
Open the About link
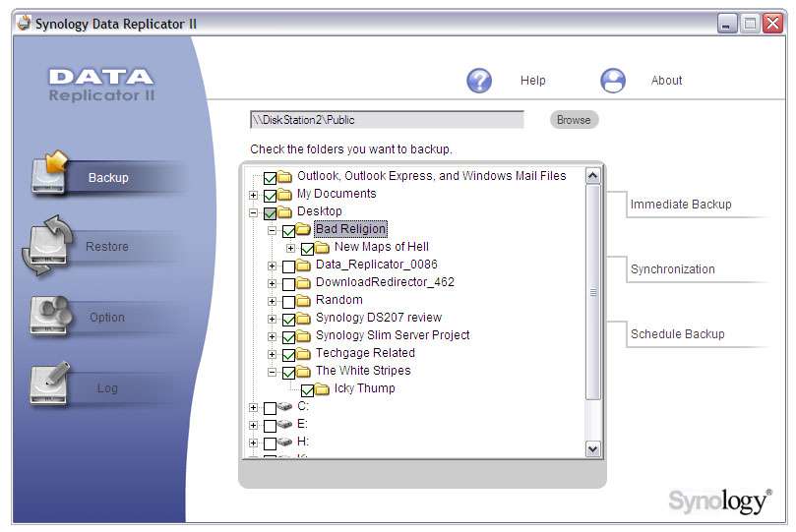[666, 80]
